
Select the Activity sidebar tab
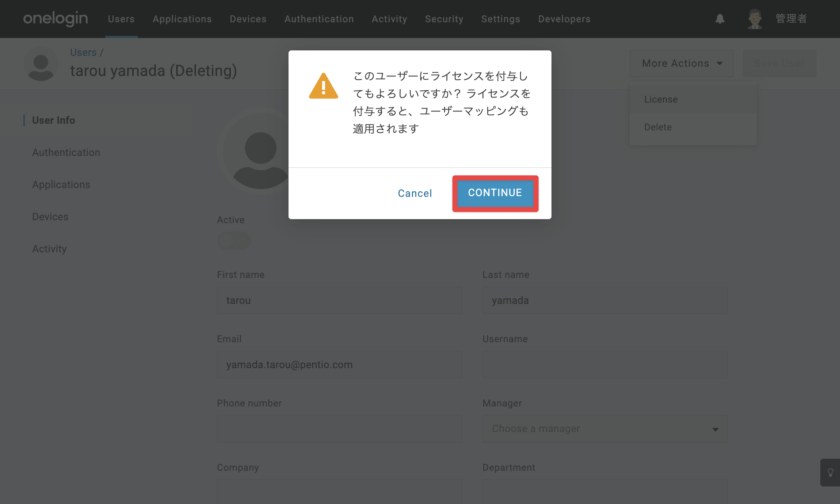tap(49, 249)
